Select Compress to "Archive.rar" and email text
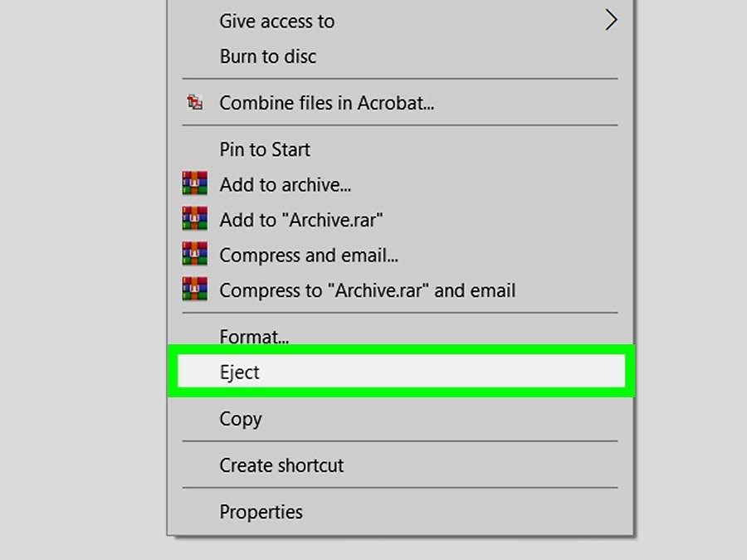Image resolution: width=747 pixels, height=560 pixels. 367,290
